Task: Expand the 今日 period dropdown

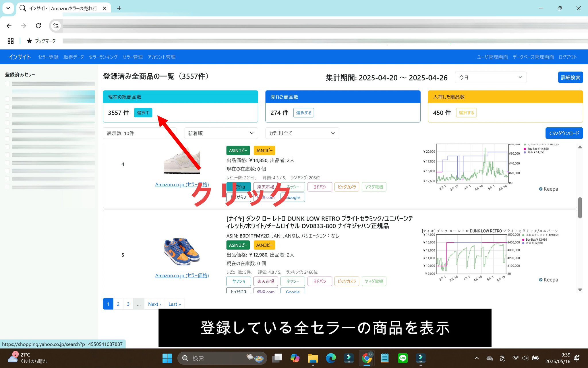Action: pyautogui.click(x=491, y=77)
